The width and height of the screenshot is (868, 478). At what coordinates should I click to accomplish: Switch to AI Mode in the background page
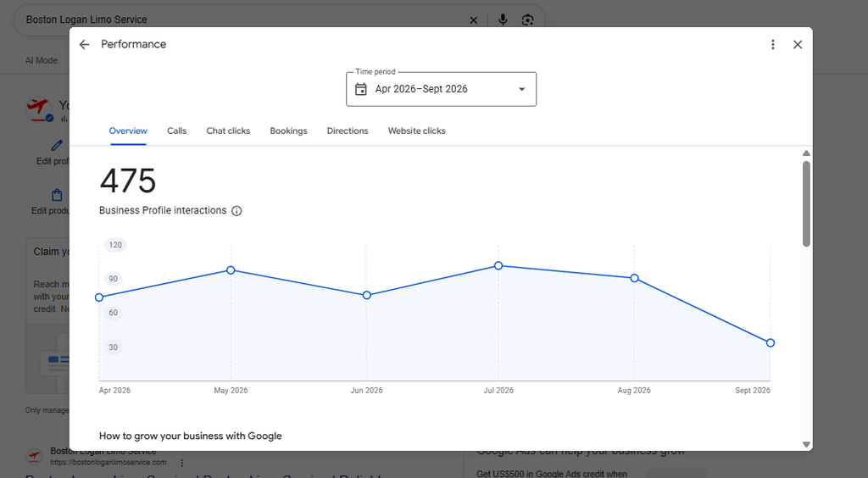pos(41,60)
